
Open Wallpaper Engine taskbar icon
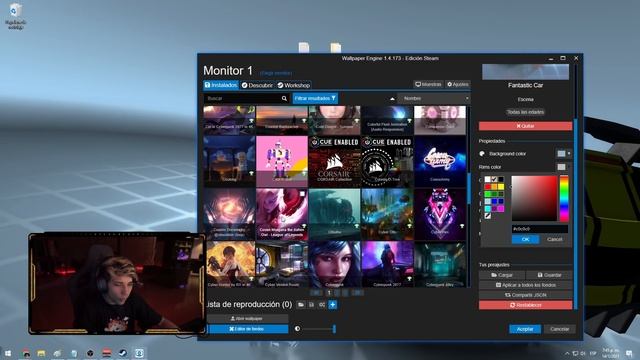click(x=139, y=353)
